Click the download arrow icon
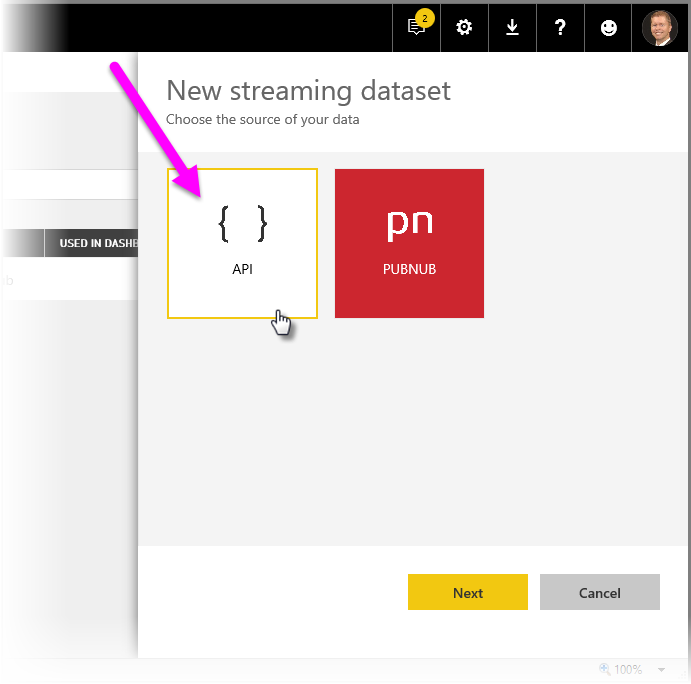The image size is (691, 684). (x=512, y=27)
